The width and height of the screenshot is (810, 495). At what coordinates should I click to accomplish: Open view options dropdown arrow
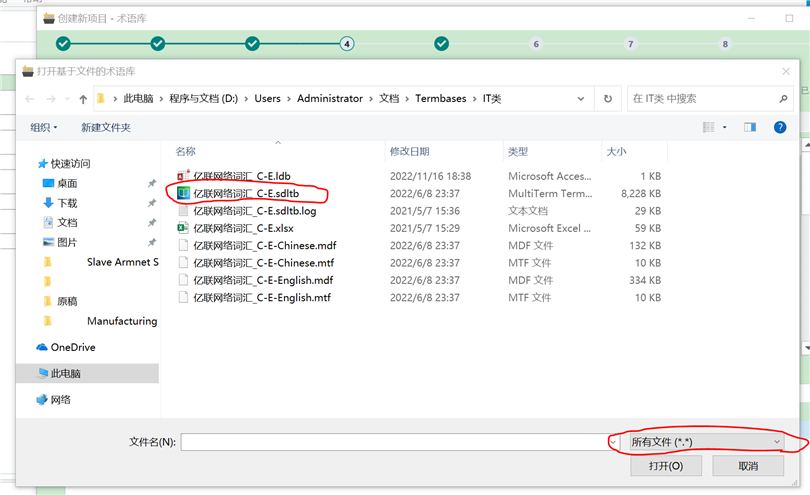[724, 127]
